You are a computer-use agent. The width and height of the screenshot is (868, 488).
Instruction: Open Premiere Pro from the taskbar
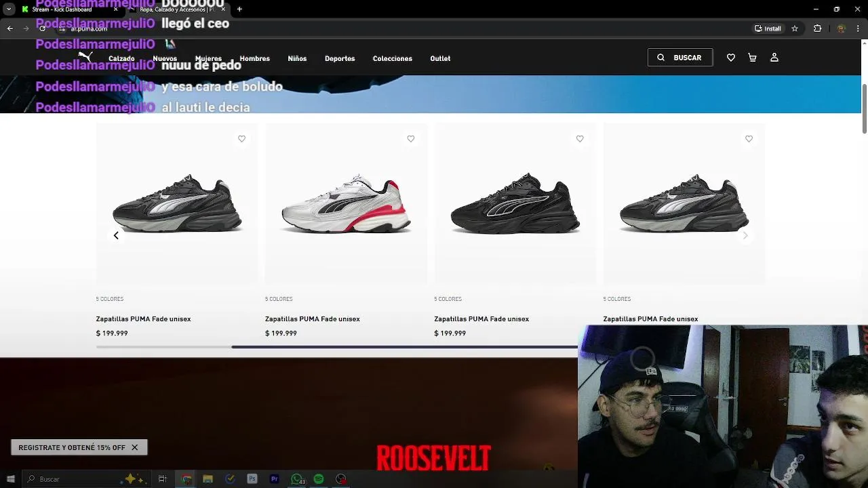tap(275, 479)
